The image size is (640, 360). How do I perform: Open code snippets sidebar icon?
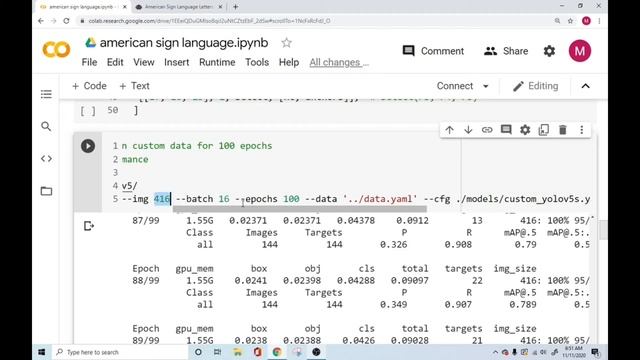coord(46,159)
